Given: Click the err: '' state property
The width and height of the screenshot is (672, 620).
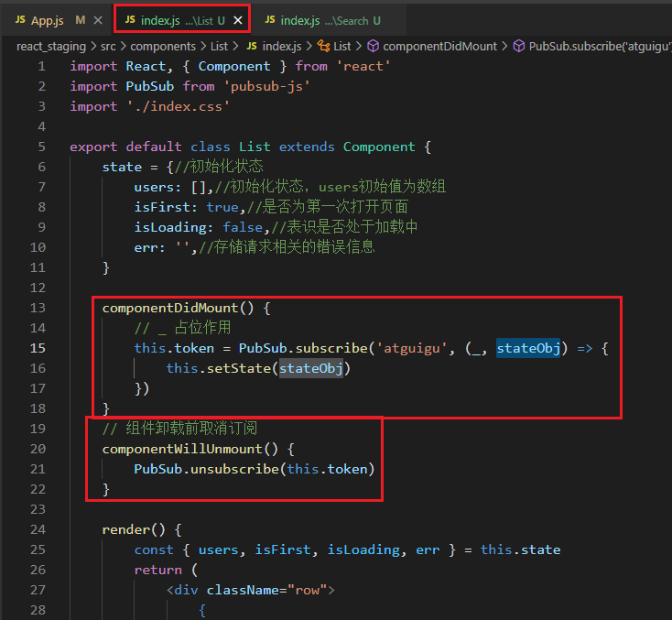Looking at the screenshot, I should 162,247.
